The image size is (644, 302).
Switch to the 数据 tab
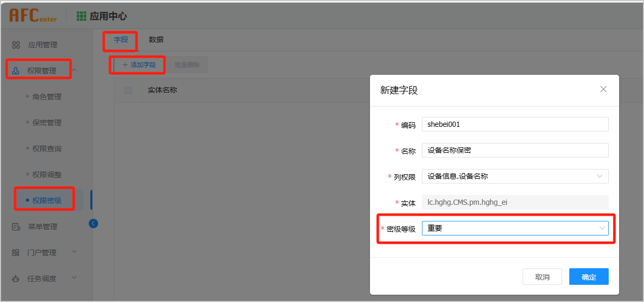[x=156, y=40]
